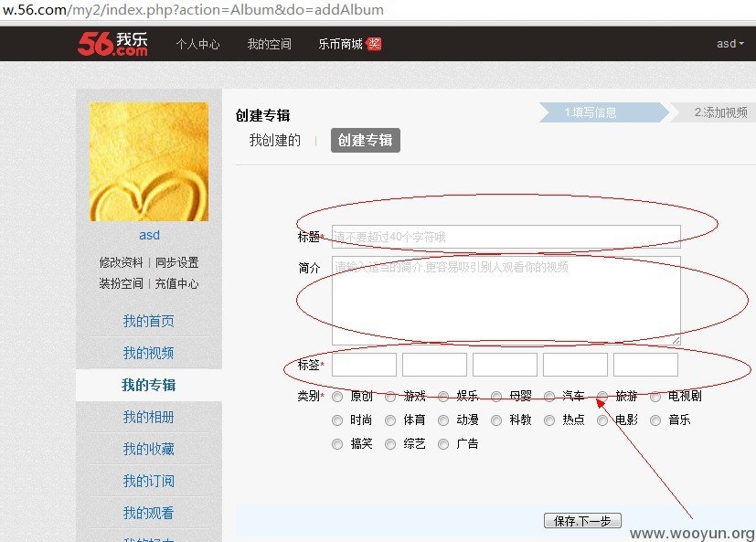Click step 2.添加视频 indicator

(x=715, y=112)
